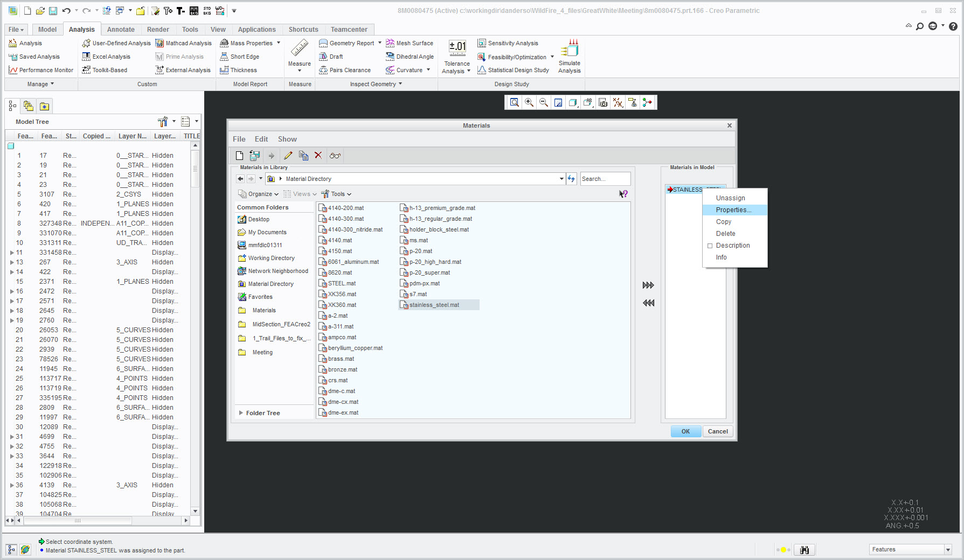Screen dimensions: 964x560
Task: Open Mesh Surface analysis
Action: 410,43
